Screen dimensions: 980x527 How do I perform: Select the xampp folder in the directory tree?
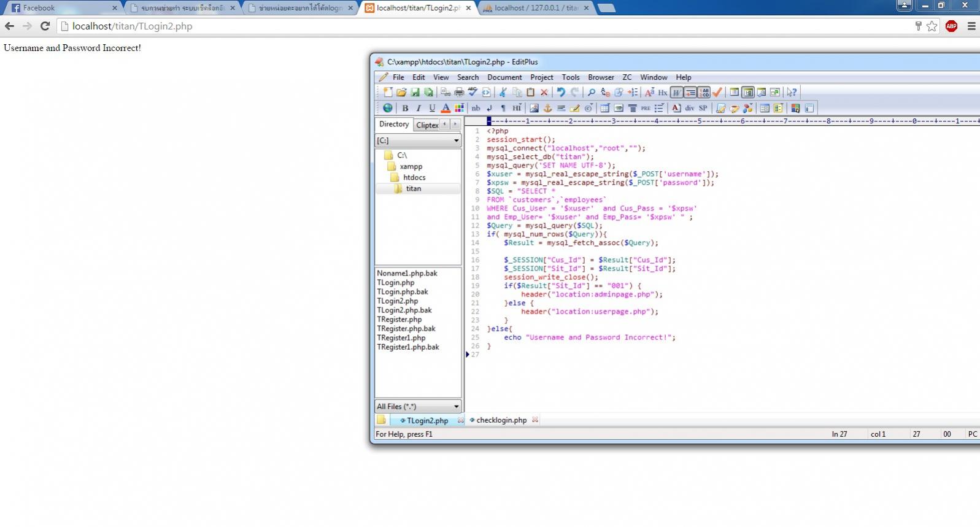point(411,166)
